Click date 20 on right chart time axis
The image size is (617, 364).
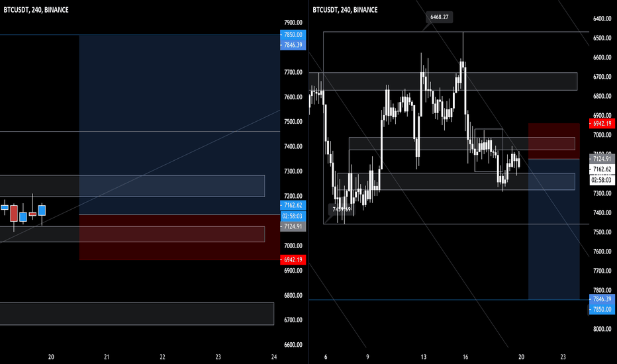pos(521,357)
